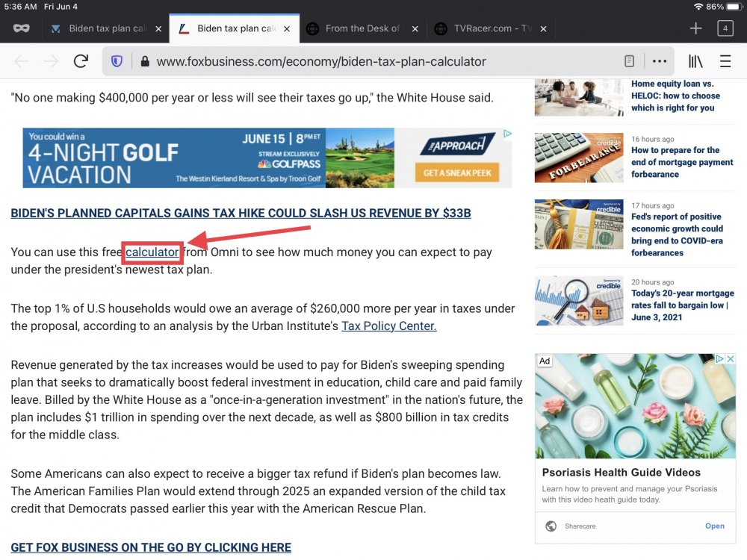Tap the tracking protection shield icon
Screen dimensions: 747x560
click(x=117, y=61)
